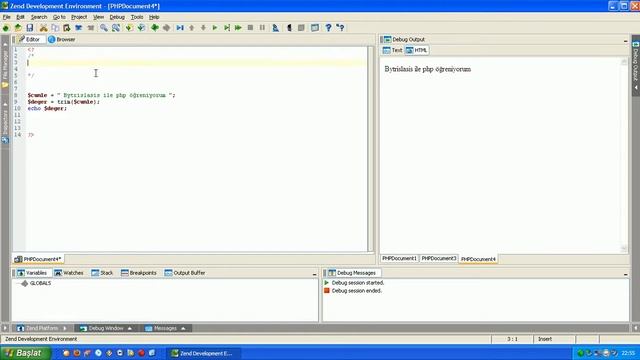Click the 'Debug session started.' message
This screenshot has height=360, width=640.
358,282
